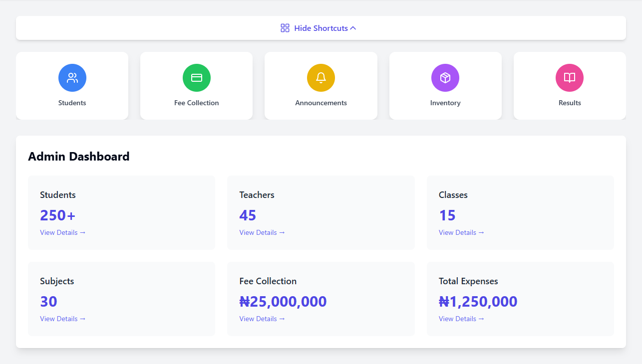Follow View Details link under Subjects

click(x=63, y=319)
